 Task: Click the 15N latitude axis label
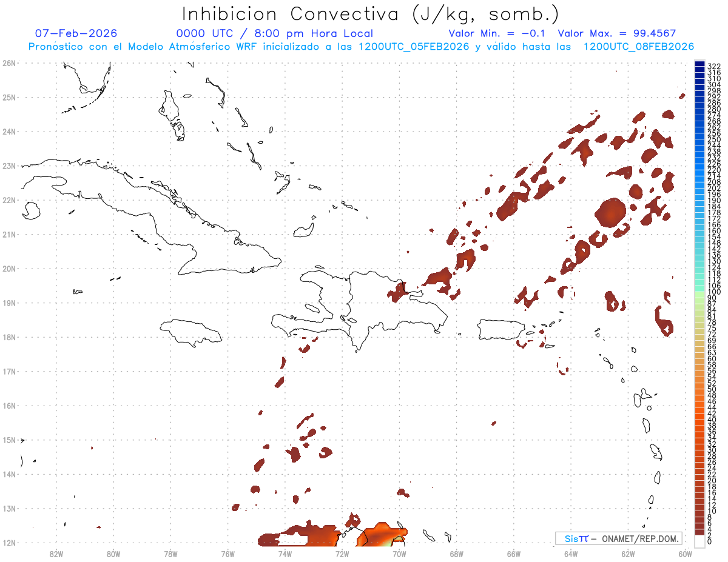pos(8,440)
